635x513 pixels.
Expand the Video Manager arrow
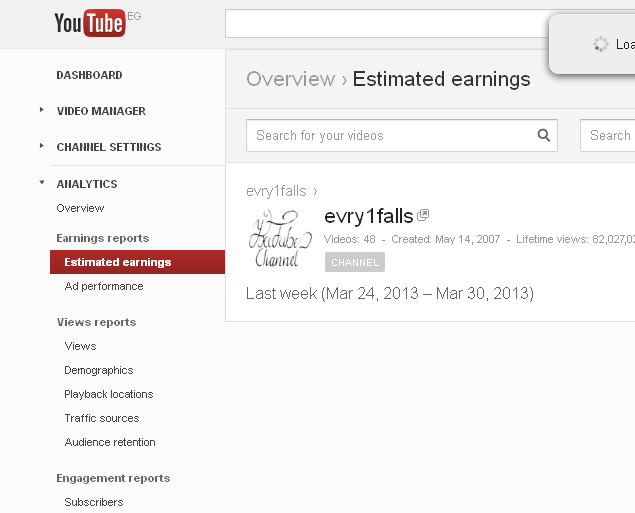41,110
